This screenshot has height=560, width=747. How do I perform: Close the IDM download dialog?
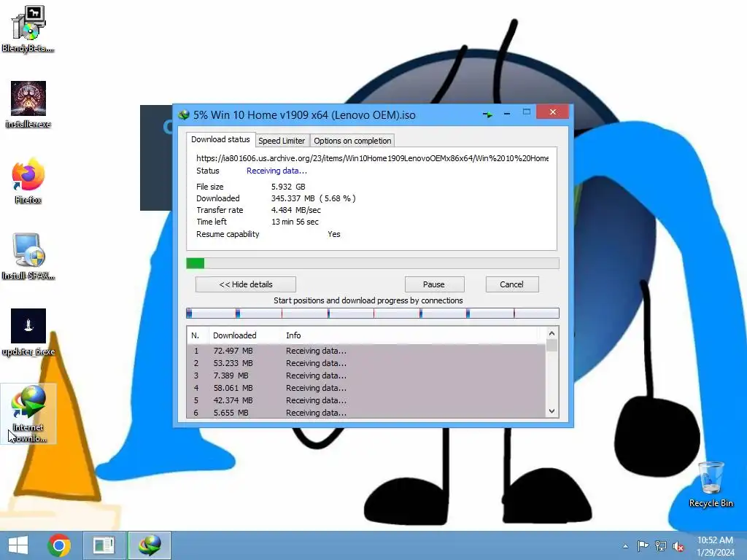tap(553, 112)
